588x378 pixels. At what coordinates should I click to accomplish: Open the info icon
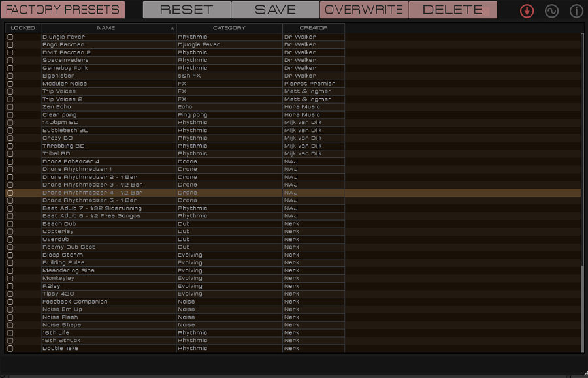tap(576, 11)
